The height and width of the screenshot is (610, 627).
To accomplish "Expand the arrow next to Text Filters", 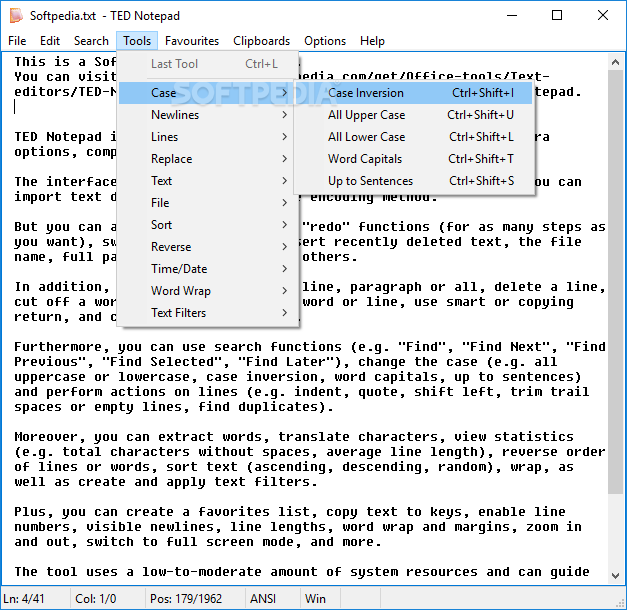I will tap(284, 313).
